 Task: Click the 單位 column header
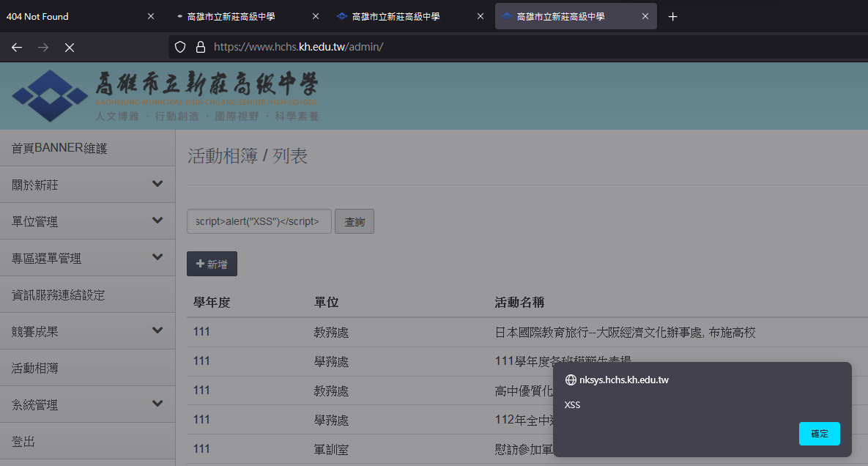pyautogui.click(x=326, y=303)
